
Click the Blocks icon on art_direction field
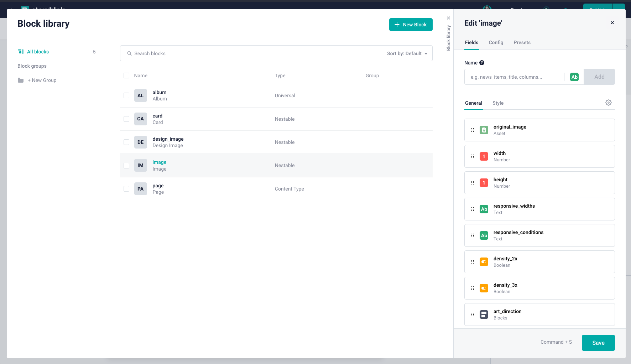484,314
